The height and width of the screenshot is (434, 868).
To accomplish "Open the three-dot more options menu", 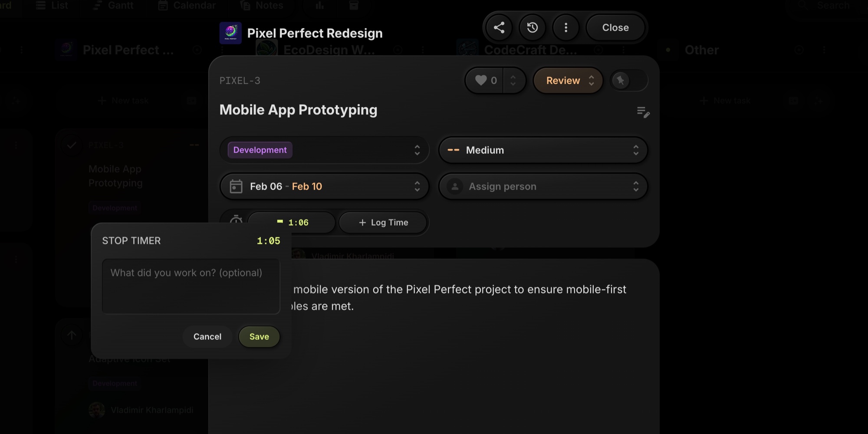I will click(x=566, y=28).
